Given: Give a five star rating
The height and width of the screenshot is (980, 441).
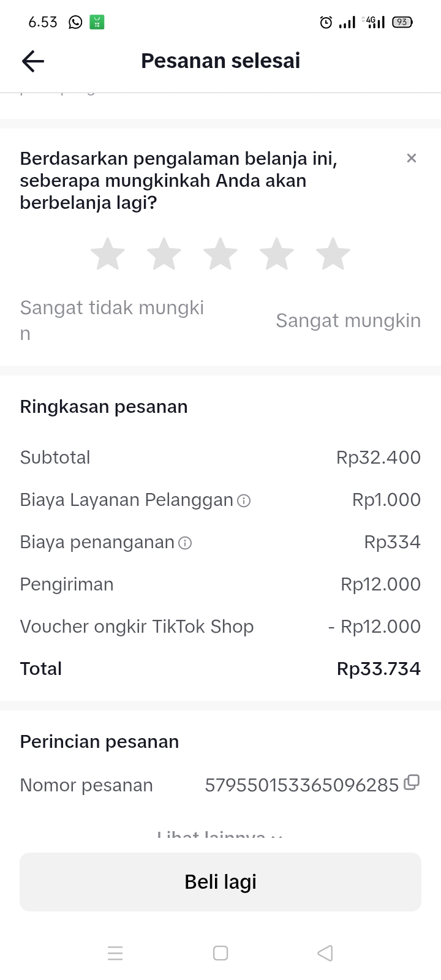Looking at the screenshot, I should [333, 254].
